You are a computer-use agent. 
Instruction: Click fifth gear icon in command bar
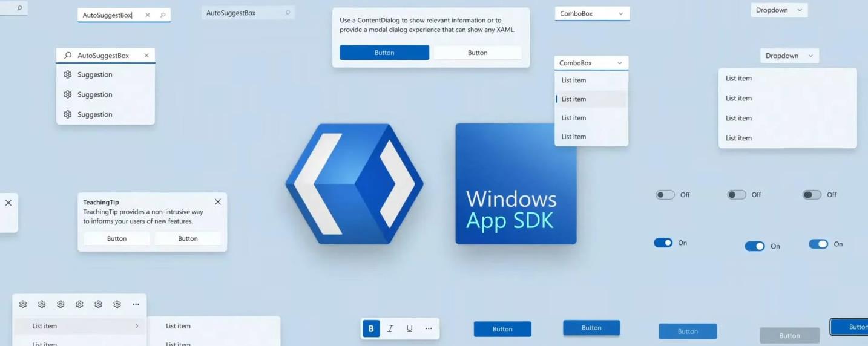98,304
